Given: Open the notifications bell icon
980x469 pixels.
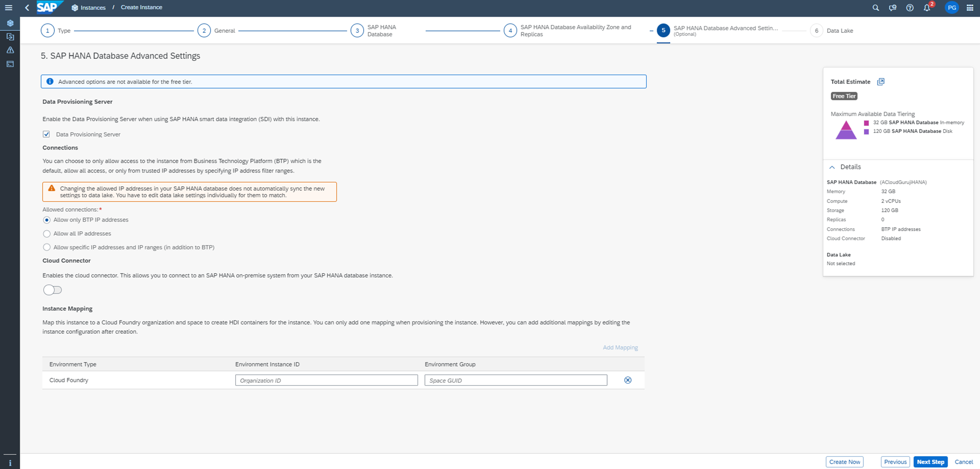Looking at the screenshot, I should 927,8.
